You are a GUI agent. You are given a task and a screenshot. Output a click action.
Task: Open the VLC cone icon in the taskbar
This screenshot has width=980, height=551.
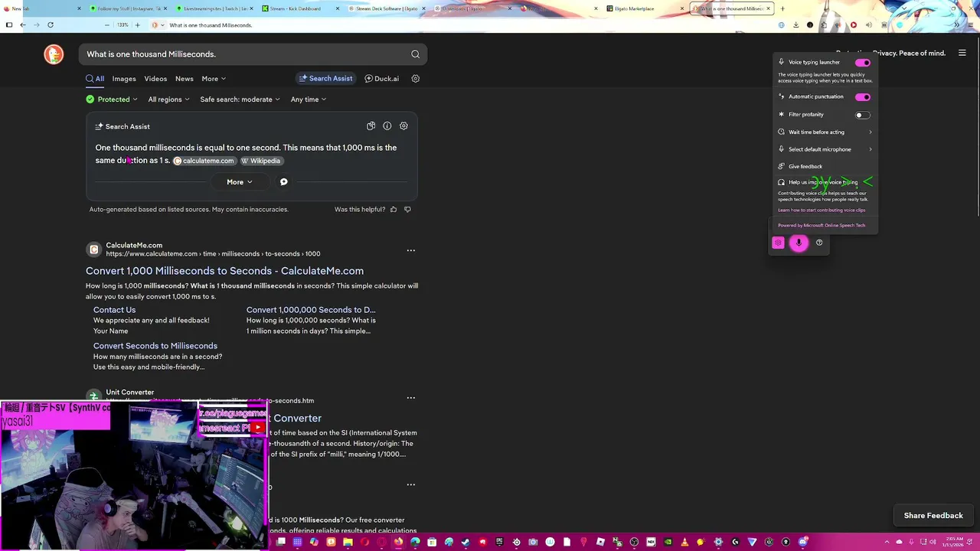[x=686, y=542]
